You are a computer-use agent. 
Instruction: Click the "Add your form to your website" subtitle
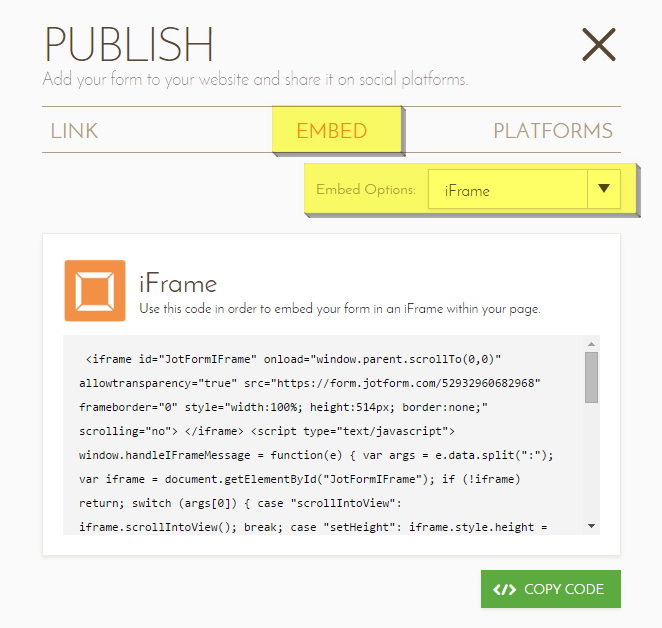(x=255, y=79)
